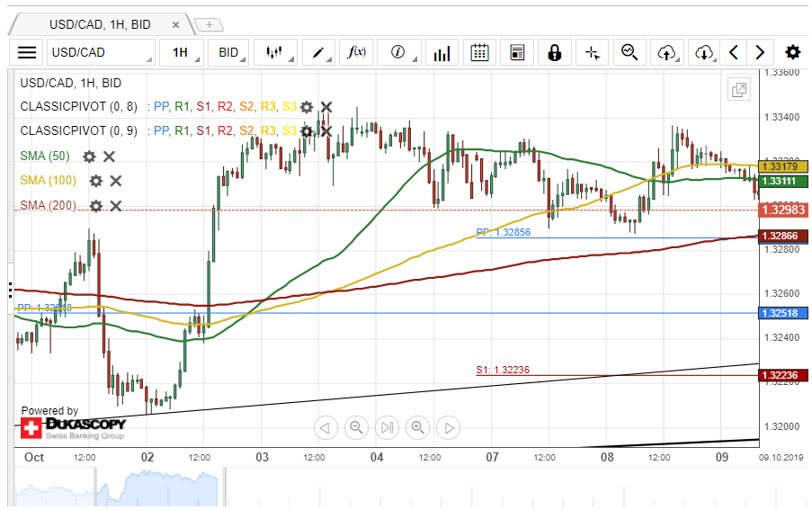812x510 pixels.
Task: Open the calendar date picker icon
Action: pyautogui.click(x=479, y=52)
